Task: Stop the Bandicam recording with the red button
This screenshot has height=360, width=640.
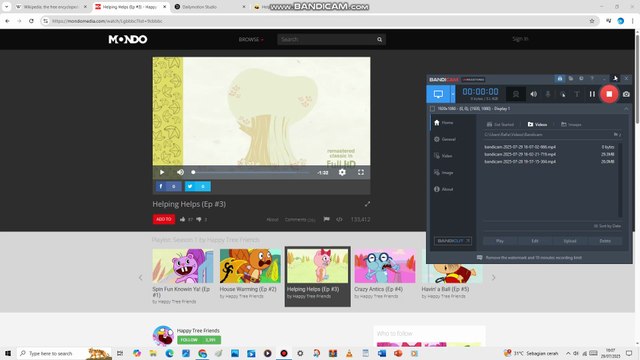Action: click(609, 94)
